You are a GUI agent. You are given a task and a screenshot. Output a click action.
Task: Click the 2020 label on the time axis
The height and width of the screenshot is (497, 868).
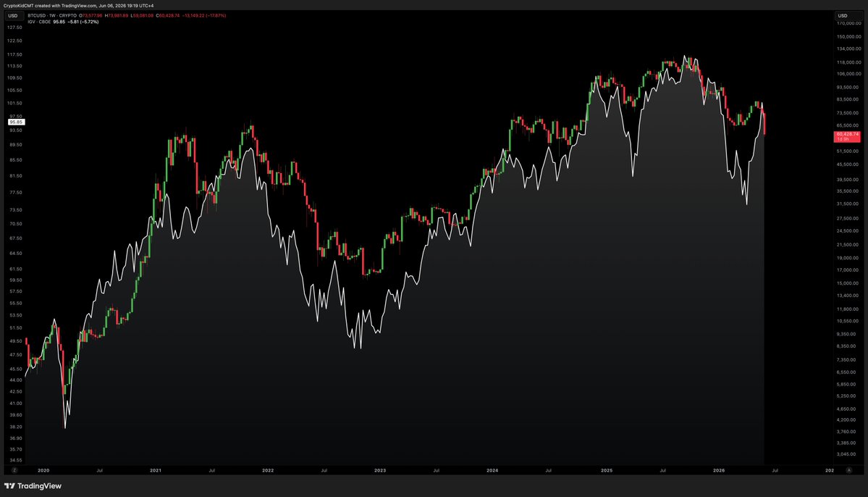coord(43,470)
